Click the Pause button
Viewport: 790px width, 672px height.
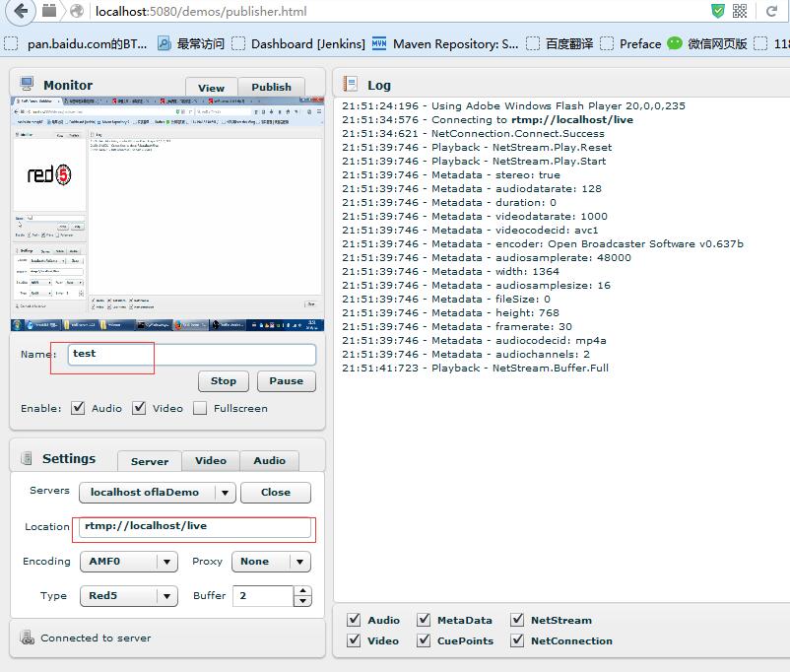point(287,380)
